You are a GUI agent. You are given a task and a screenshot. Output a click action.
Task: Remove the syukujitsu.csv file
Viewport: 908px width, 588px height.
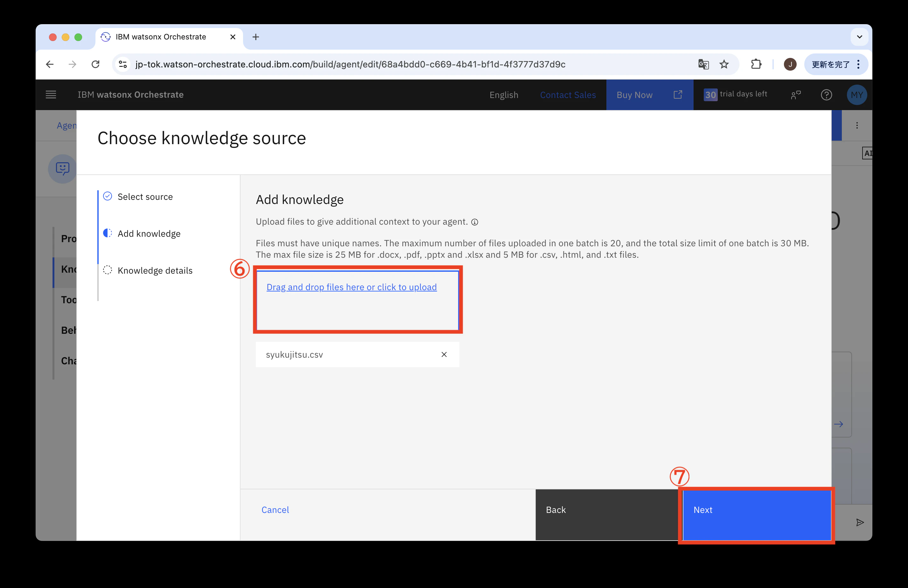(x=444, y=354)
